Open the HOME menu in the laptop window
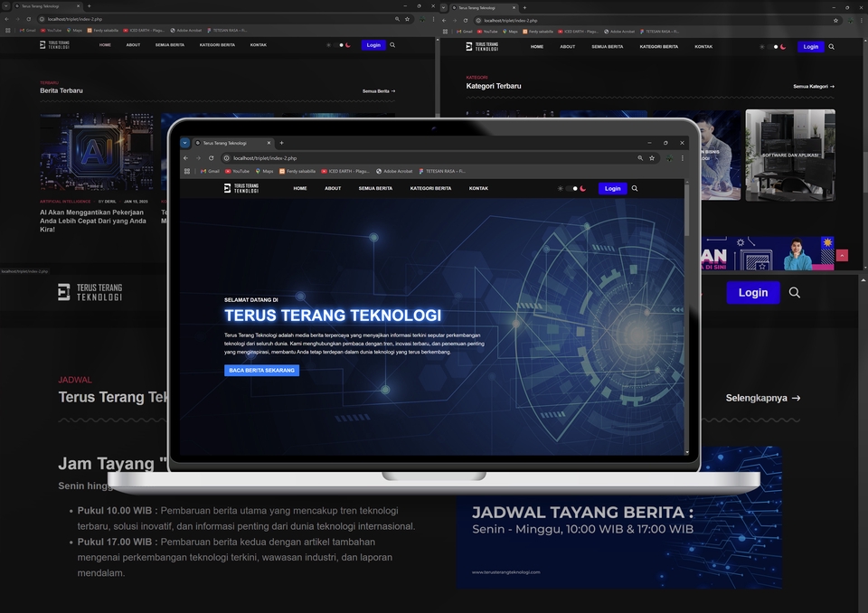This screenshot has width=868, height=613. click(300, 188)
